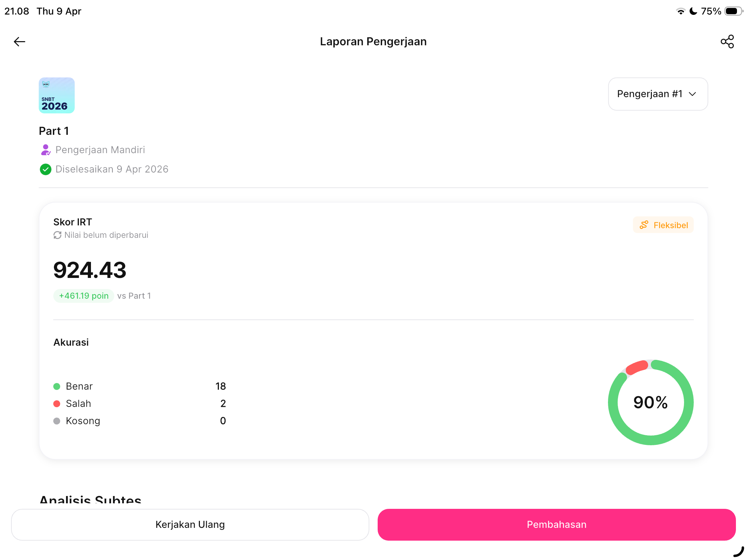Click the gray Kosong legend dot
Screen dimensions: 747x560
point(57,421)
